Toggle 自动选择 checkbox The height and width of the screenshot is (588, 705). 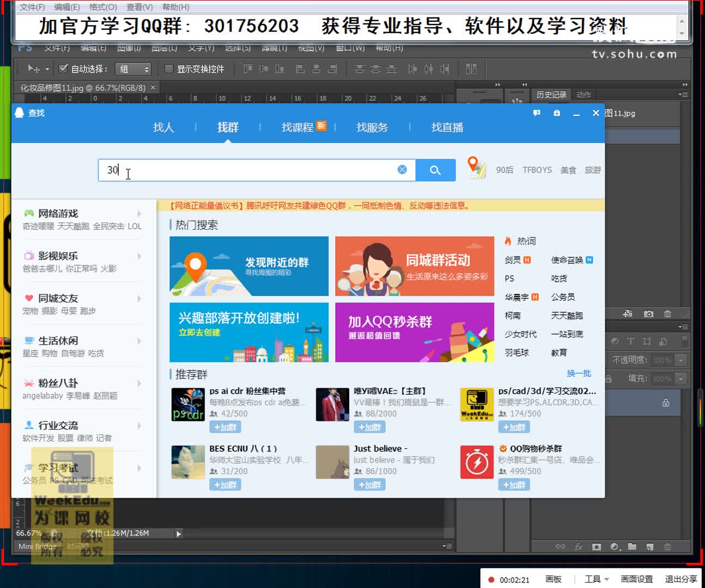64,69
